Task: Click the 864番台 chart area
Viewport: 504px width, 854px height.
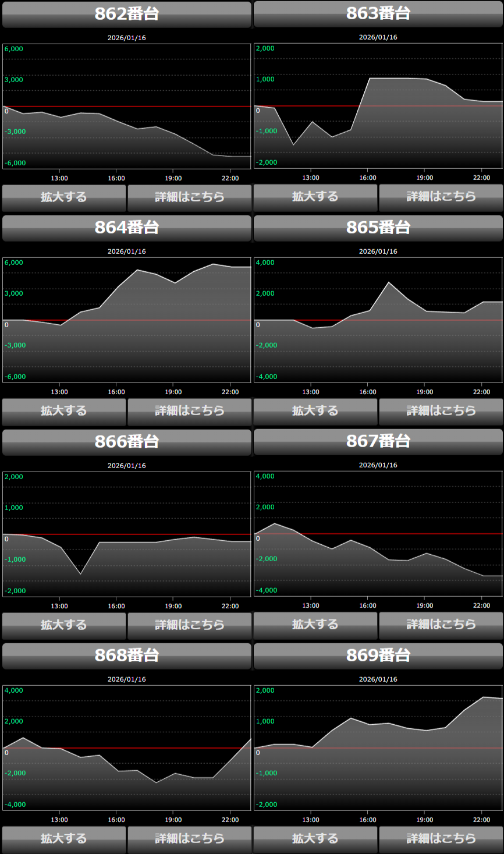Action: [x=127, y=320]
